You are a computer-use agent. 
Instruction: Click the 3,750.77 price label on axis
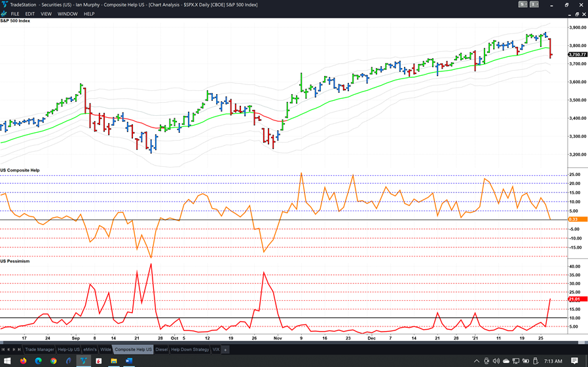pos(578,54)
